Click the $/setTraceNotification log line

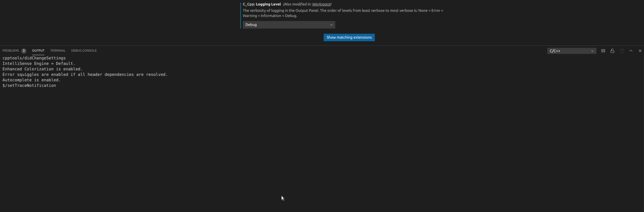point(29,86)
